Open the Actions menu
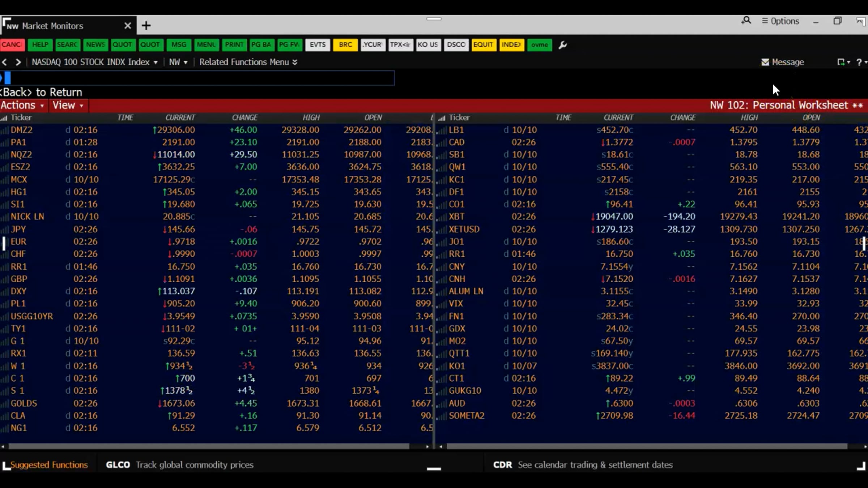 [x=22, y=105]
